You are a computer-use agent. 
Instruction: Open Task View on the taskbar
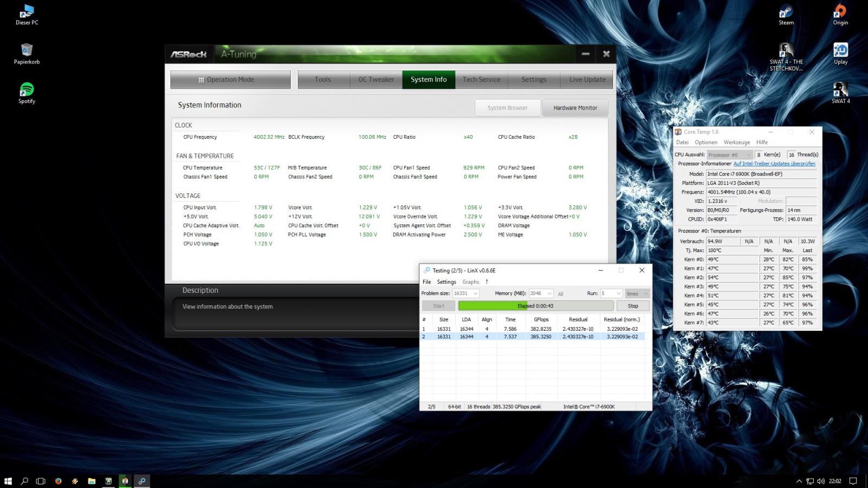41,481
